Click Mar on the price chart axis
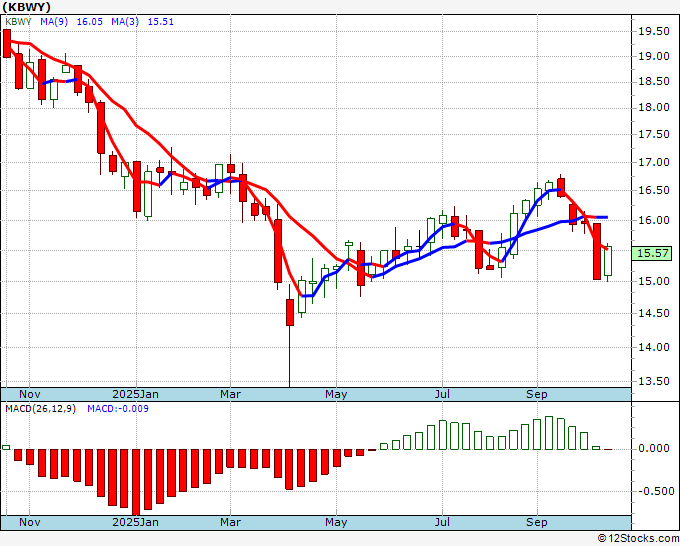 coord(230,394)
